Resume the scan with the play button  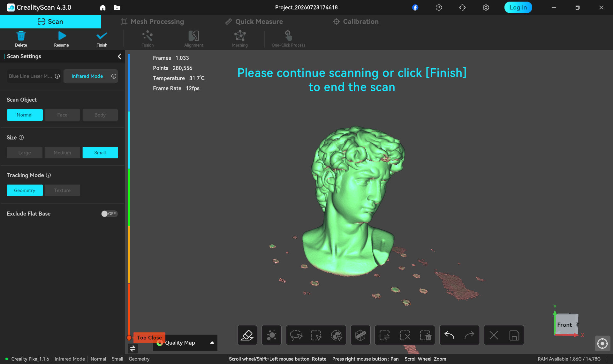coord(62,36)
